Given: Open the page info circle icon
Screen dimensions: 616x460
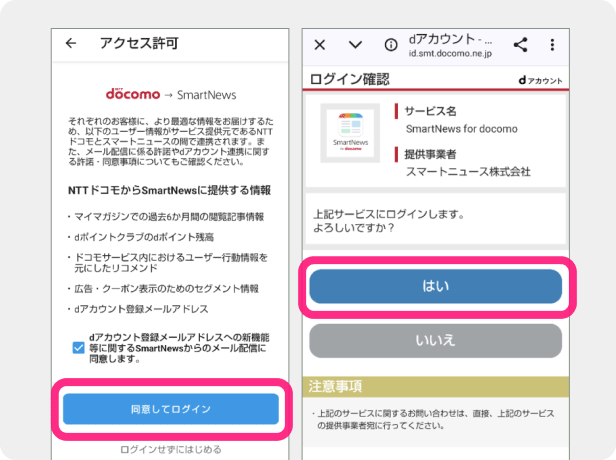Looking at the screenshot, I should point(390,45).
